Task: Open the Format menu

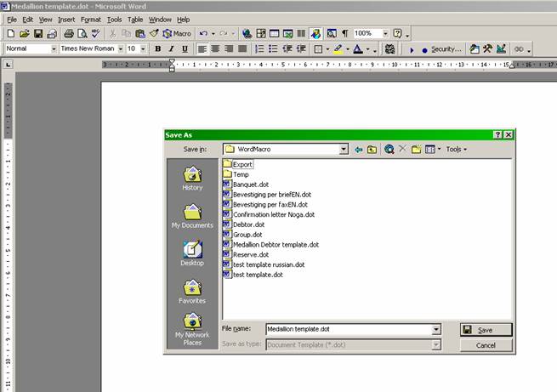Action: coord(91,19)
